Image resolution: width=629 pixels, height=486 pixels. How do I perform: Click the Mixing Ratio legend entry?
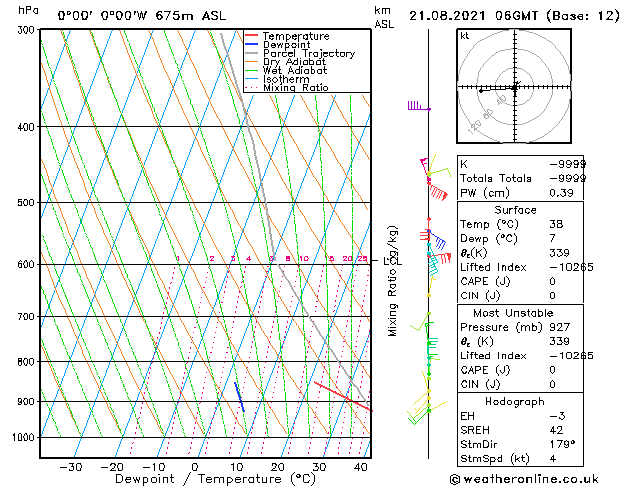[295, 88]
